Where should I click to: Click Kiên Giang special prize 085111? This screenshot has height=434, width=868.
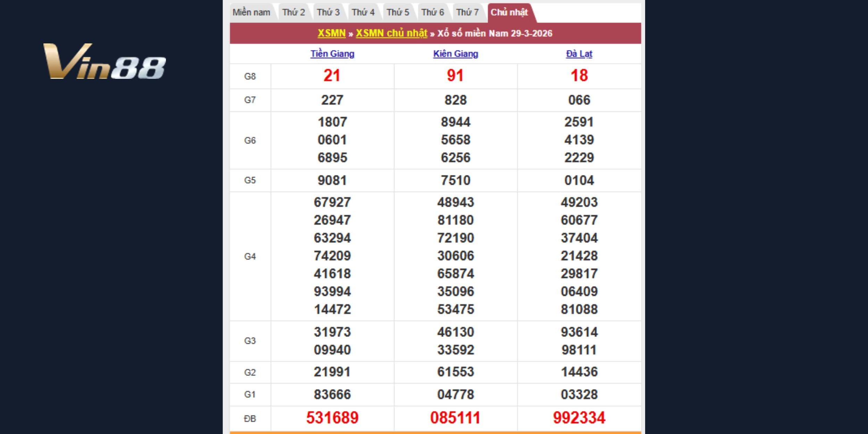pos(455,418)
